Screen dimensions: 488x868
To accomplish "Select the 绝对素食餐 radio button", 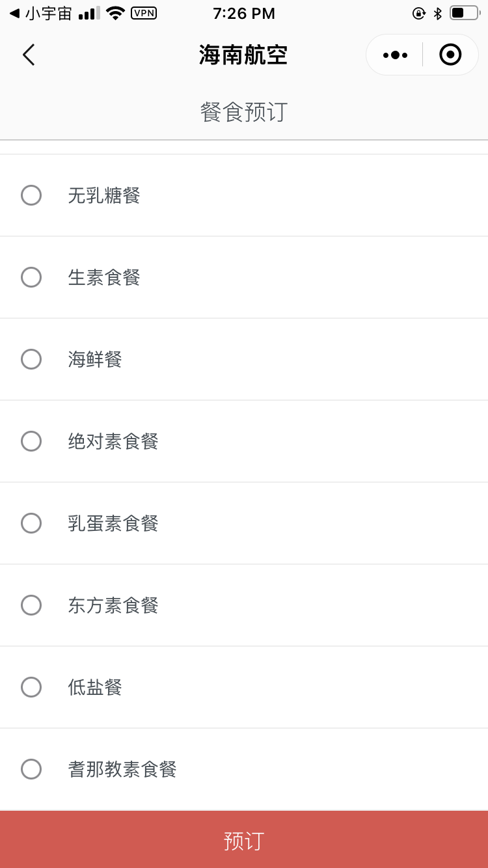I will 31,441.
